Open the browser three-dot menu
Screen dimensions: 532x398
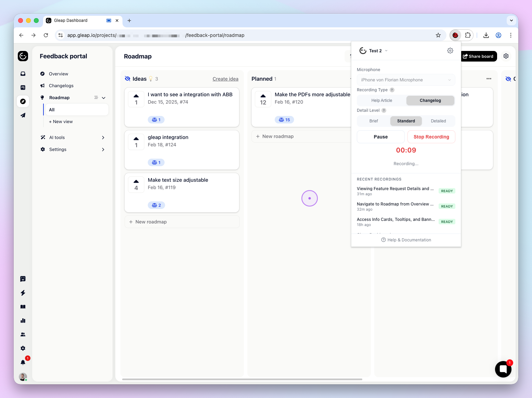pos(511,35)
